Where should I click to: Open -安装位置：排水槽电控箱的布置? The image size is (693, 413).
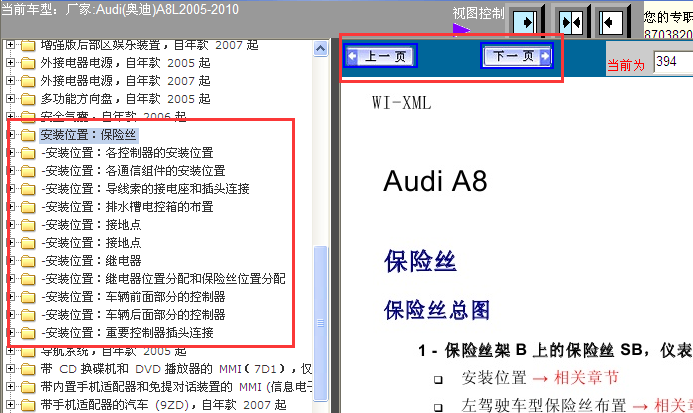(127, 207)
